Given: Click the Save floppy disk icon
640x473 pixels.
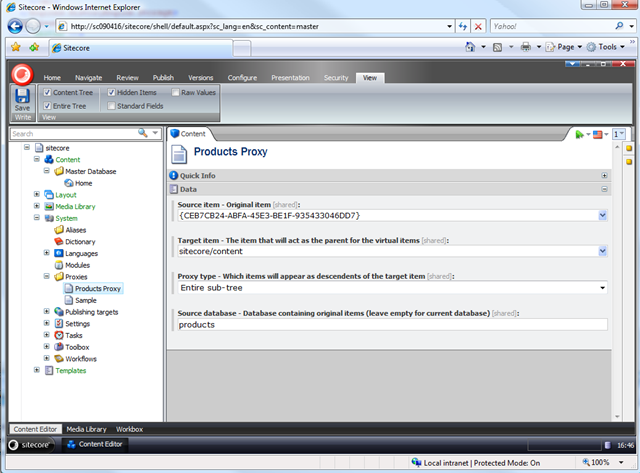Looking at the screenshot, I should click(x=22, y=96).
